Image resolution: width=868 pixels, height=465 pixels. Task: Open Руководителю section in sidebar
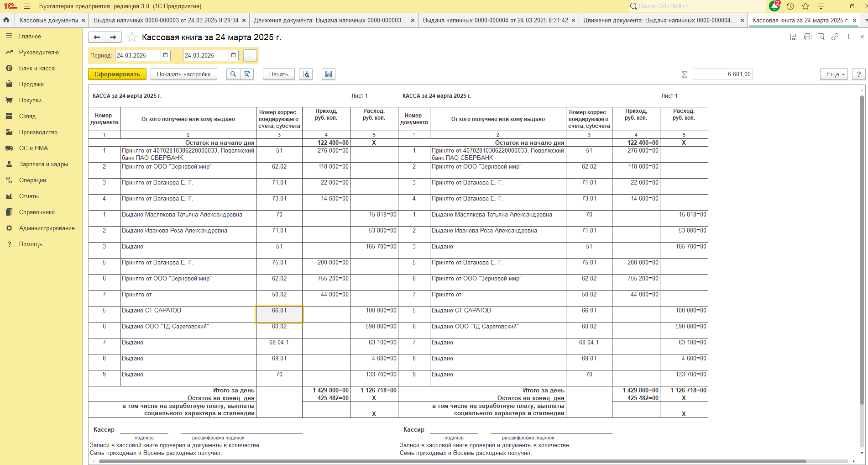pyautogui.click(x=39, y=52)
